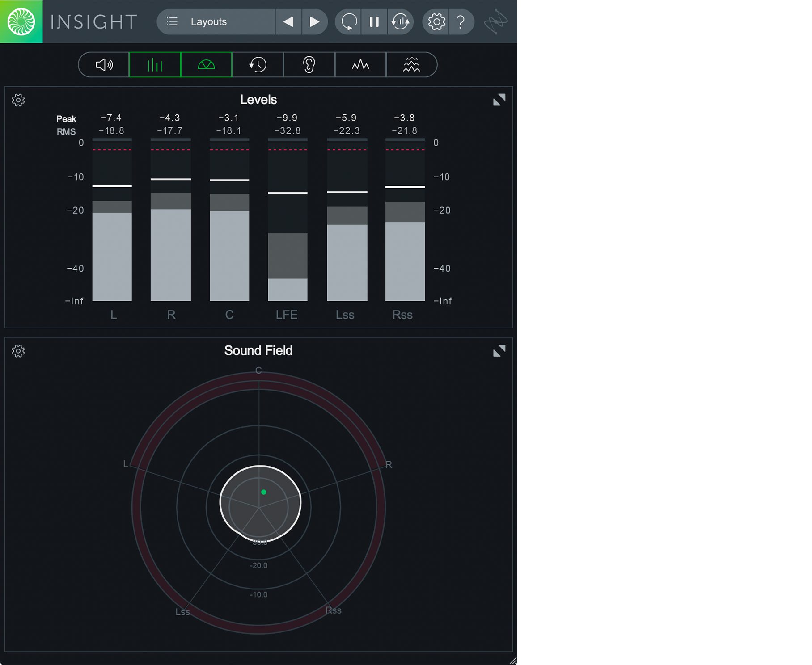Go to next layout arrow
This screenshot has height=665, width=812.
click(x=315, y=21)
